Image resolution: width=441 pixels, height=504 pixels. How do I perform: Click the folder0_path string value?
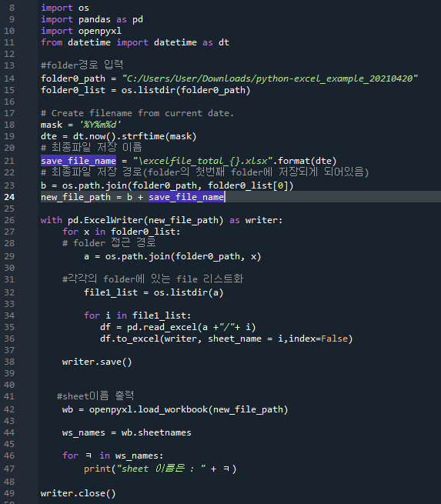(269, 78)
